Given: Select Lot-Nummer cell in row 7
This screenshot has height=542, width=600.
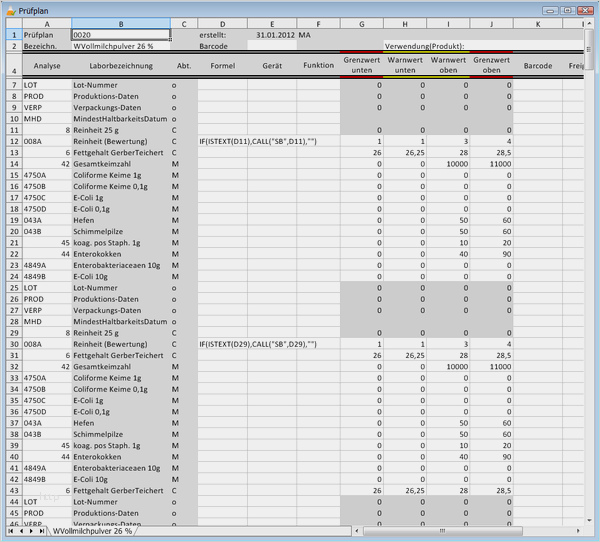Looking at the screenshot, I should [121, 85].
